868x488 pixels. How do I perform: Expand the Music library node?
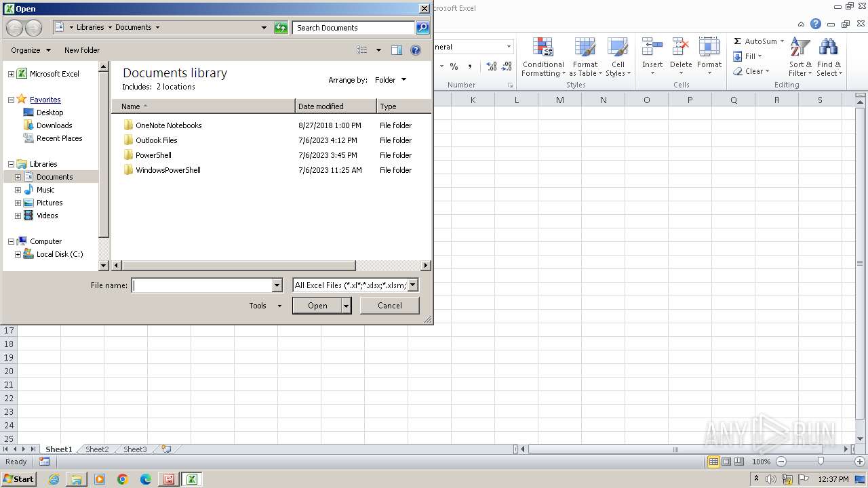18,190
